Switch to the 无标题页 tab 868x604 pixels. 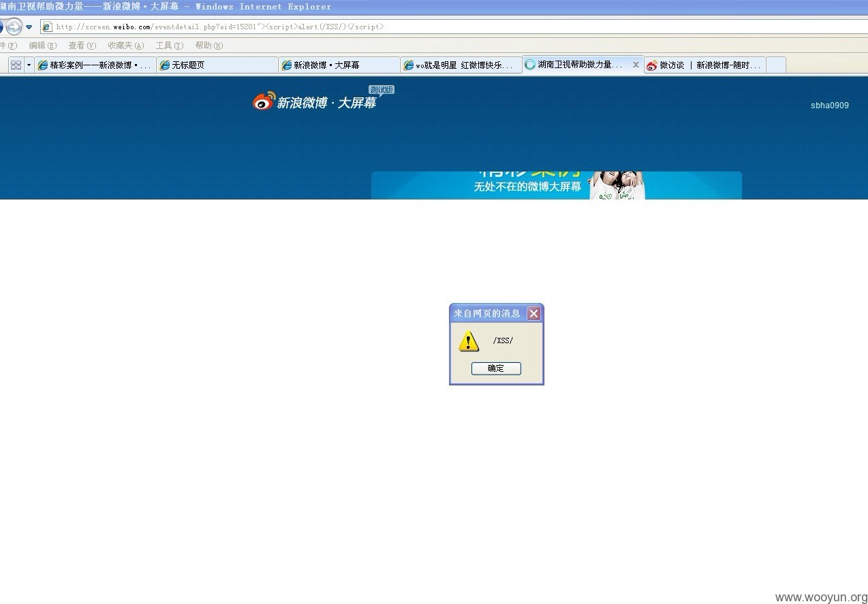pos(217,65)
